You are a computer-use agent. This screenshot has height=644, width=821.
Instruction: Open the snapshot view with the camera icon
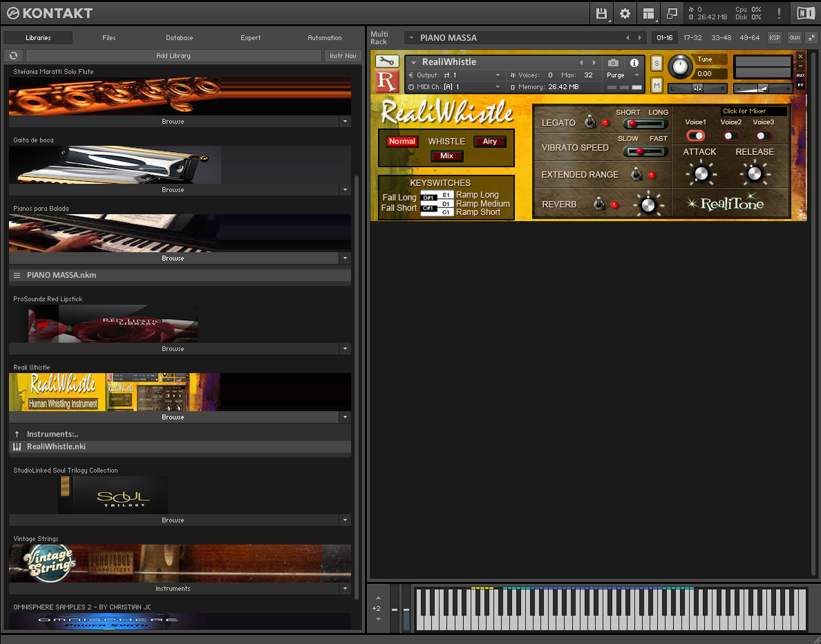pos(613,63)
